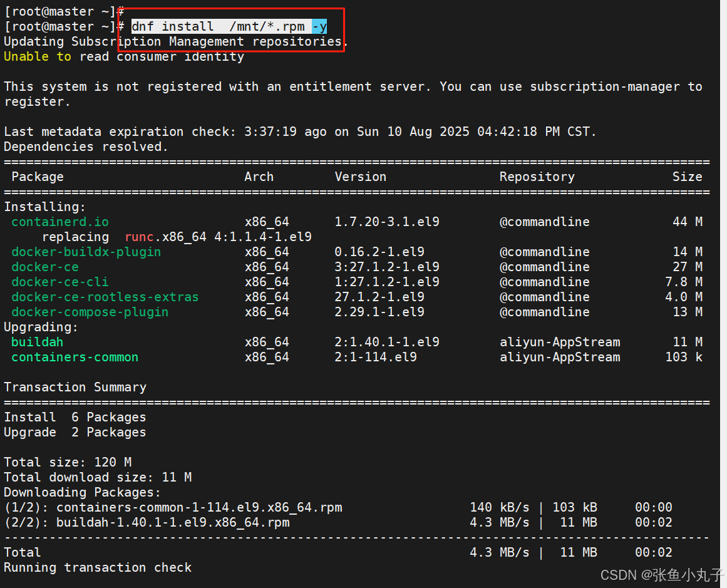Click the Size column header
Image resolution: width=727 pixels, height=588 pixels.
click(x=687, y=177)
